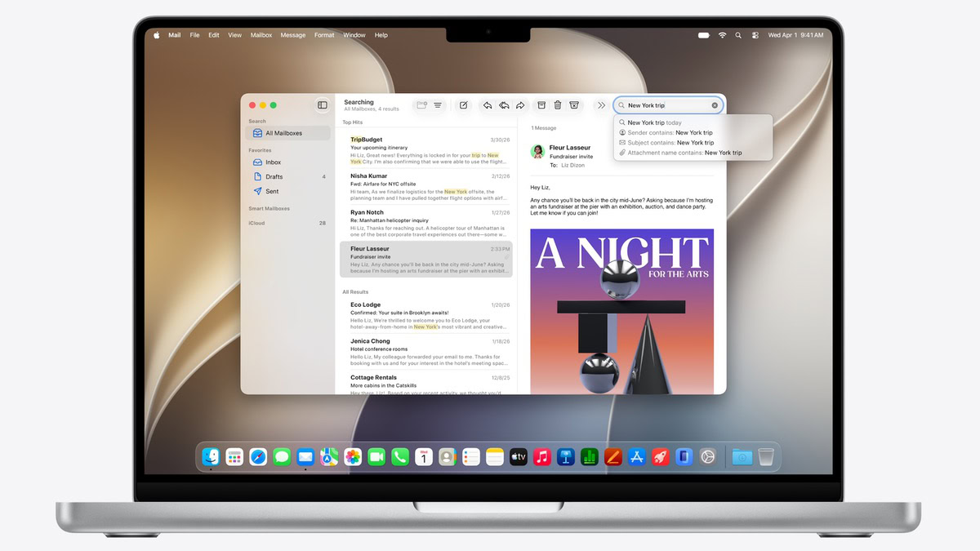This screenshot has width=980, height=551.
Task: Click the Reply All double-arrow icon
Action: click(504, 105)
